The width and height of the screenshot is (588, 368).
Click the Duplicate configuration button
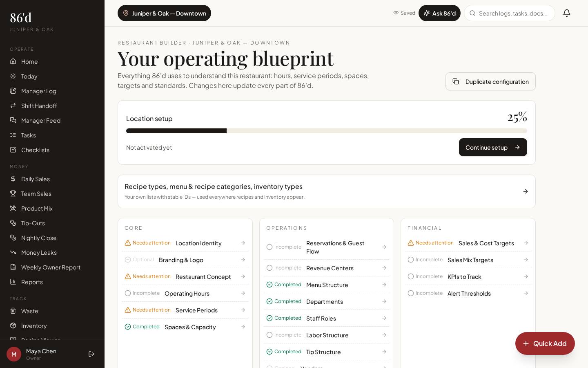490,81
